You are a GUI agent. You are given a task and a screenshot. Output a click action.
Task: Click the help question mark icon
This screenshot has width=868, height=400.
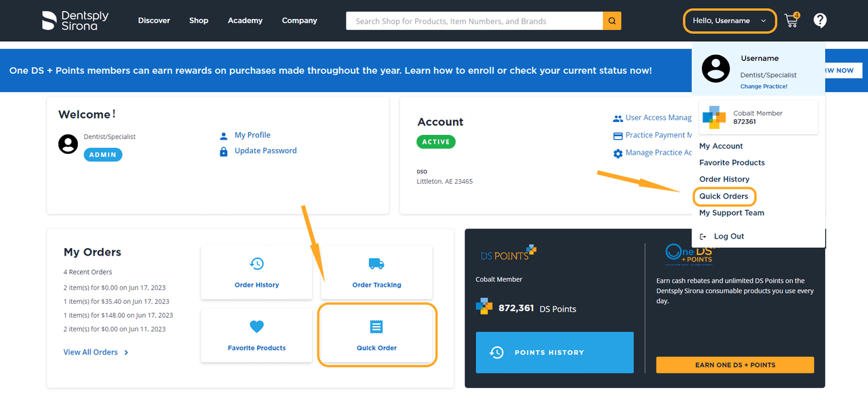pos(820,20)
